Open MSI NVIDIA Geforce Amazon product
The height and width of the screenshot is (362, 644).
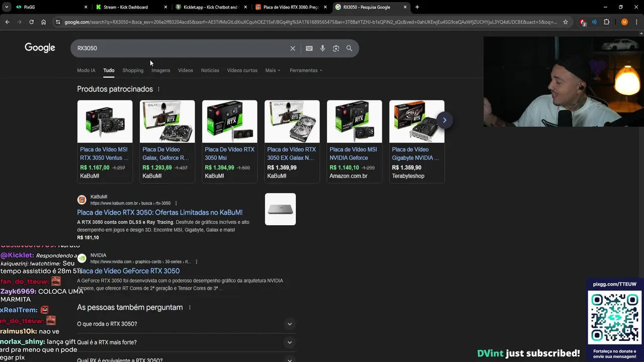pyautogui.click(x=353, y=153)
